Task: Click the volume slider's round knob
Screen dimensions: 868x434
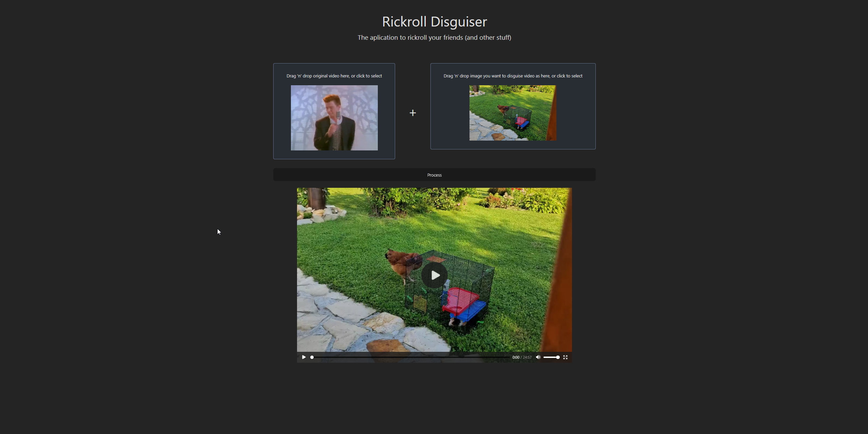Action: click(558, 357)
